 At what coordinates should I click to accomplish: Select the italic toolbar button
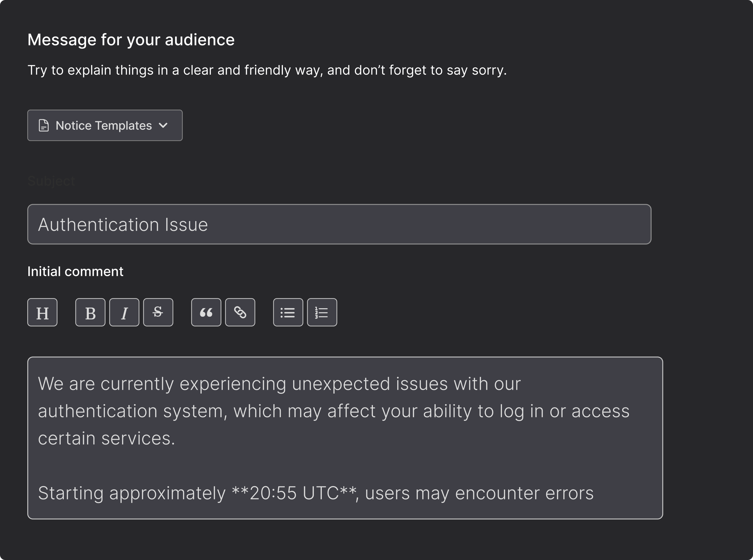tap(124, 312)
